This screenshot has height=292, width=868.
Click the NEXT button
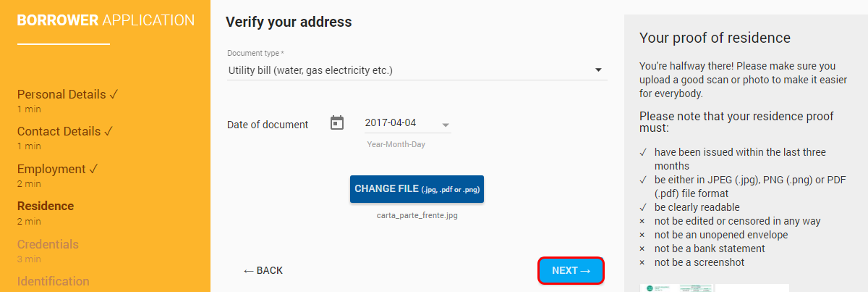coord(571,270)
